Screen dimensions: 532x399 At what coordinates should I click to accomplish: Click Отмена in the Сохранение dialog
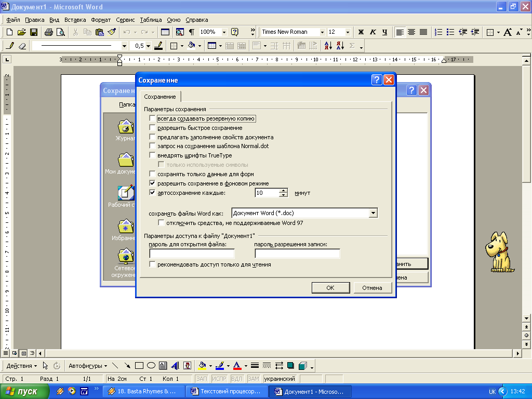click(372, 288)
